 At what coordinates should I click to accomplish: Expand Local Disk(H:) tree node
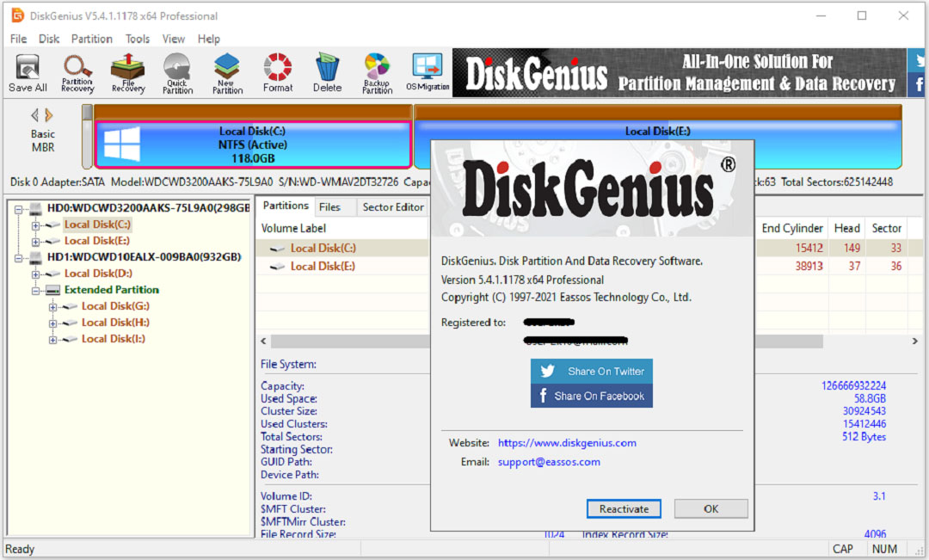(x=52, y=323)
